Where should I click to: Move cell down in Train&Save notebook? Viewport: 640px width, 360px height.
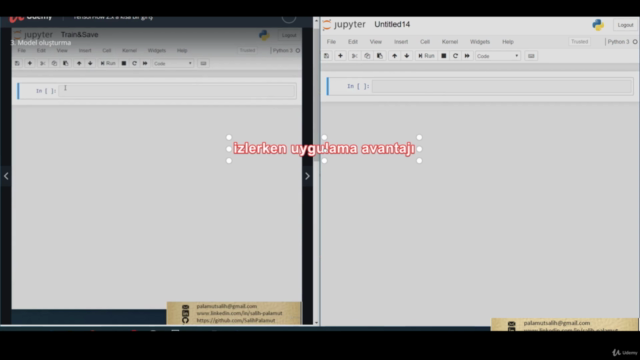click(x=90, y=63)
